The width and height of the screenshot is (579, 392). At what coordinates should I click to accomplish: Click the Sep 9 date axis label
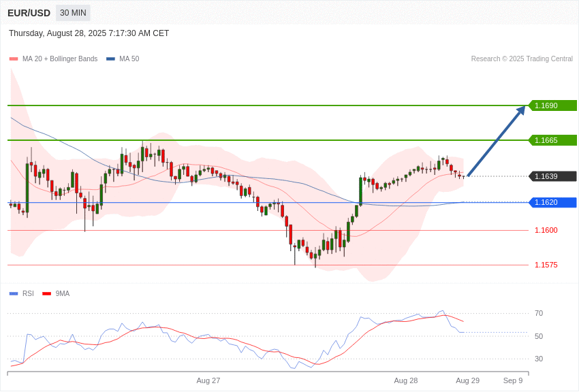513,380
